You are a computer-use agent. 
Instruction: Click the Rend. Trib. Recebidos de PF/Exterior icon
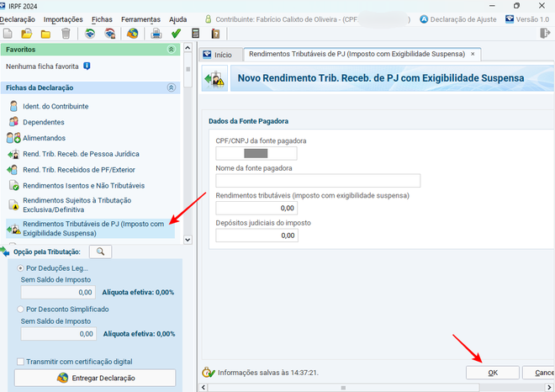[x=13, y=170]
